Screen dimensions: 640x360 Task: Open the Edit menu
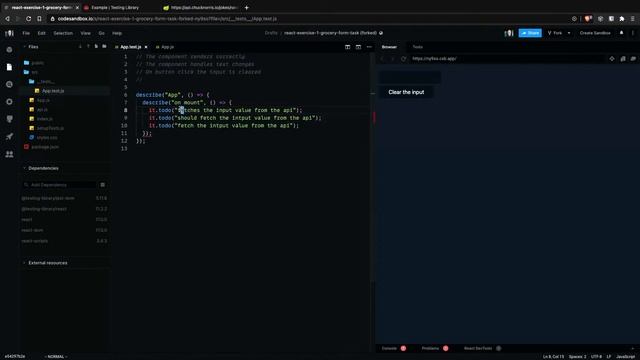coord(42,33)
